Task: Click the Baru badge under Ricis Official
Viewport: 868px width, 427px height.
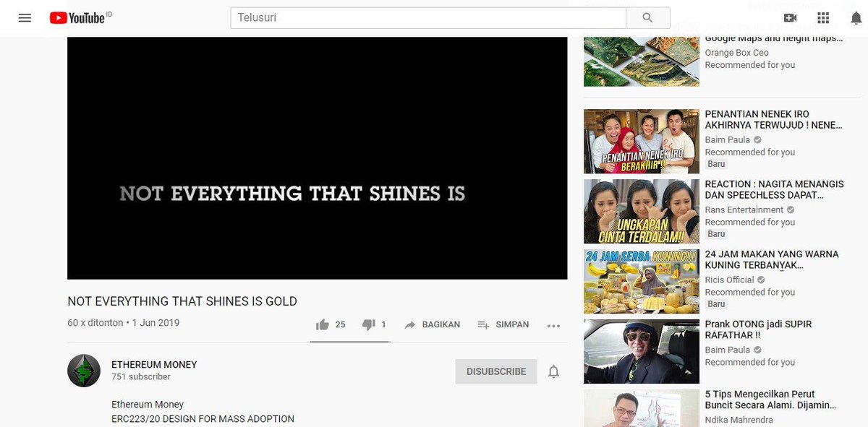Action: [716, 304]
